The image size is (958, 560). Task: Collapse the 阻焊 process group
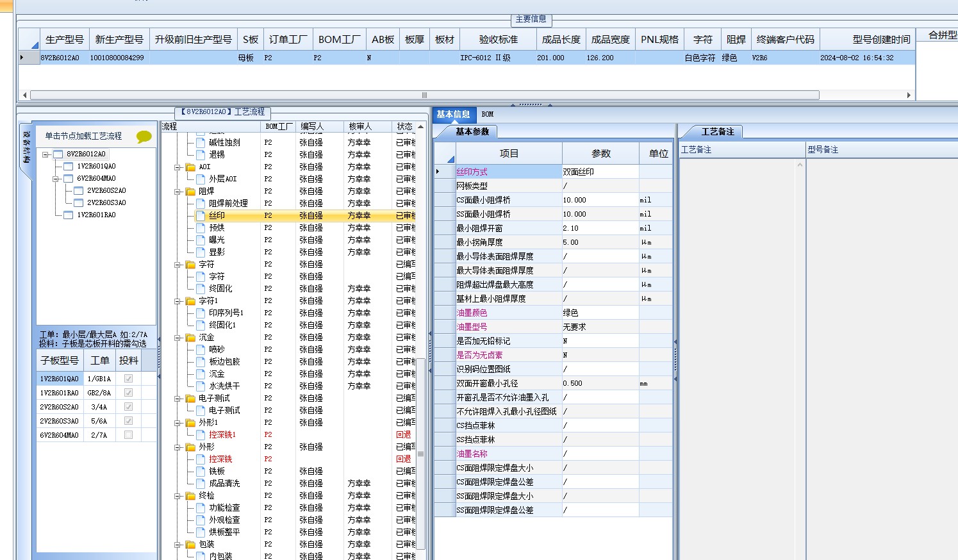178,192
